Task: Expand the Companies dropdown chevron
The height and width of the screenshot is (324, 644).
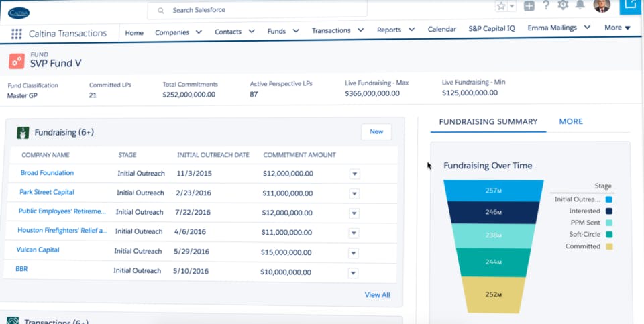Action: [x=199, y=32]
